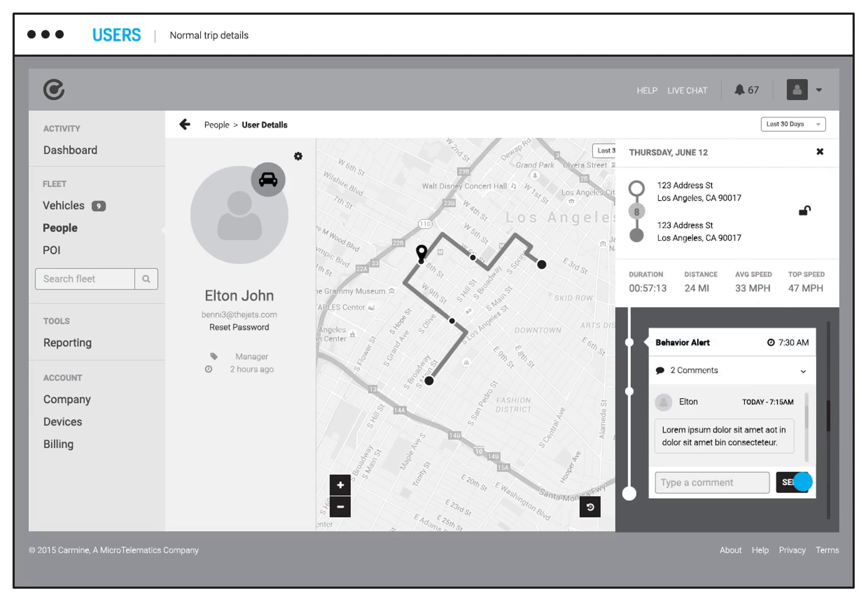Screen dimensions: 868x602
Task: Click the car icon on the user's avatar
Action: 268,180
